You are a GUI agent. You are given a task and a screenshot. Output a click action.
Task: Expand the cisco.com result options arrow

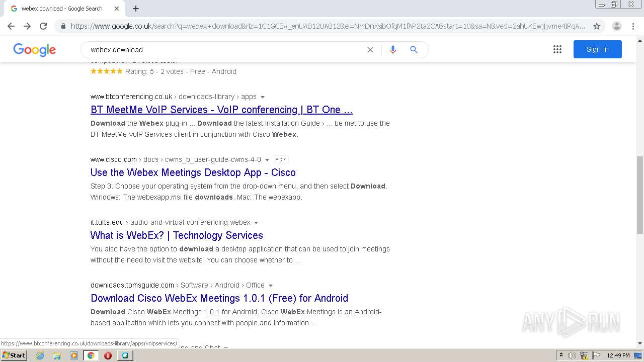(x=267, y=160)
